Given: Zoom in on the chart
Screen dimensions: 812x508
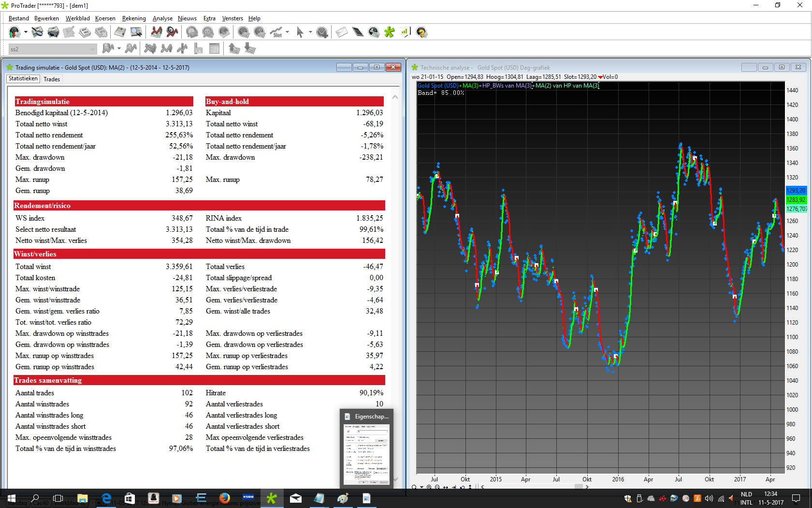Looking at the screenshot, I should pos(429,487).
